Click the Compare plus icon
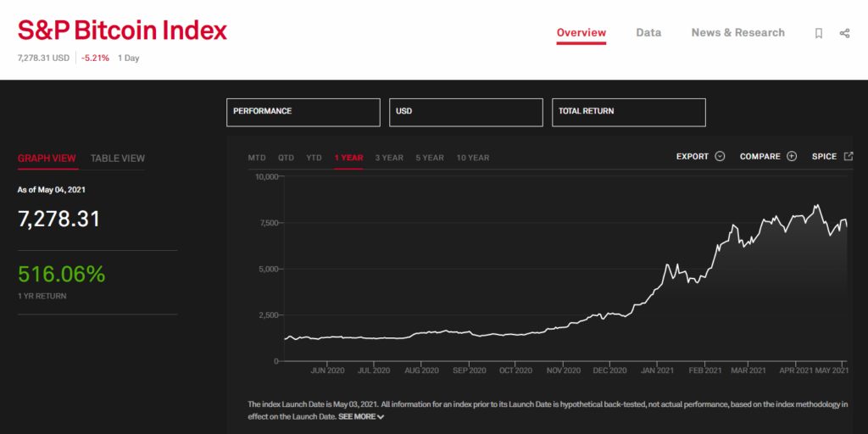Viewport: 868px width, 434px height. pyautogui.click(x=792, y=157)
